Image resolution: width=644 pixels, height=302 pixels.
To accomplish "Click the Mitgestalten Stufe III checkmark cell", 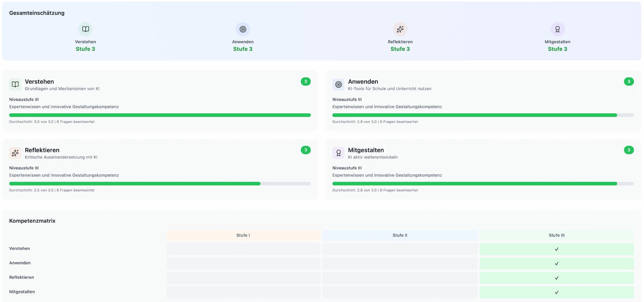I will pos(556,292).
